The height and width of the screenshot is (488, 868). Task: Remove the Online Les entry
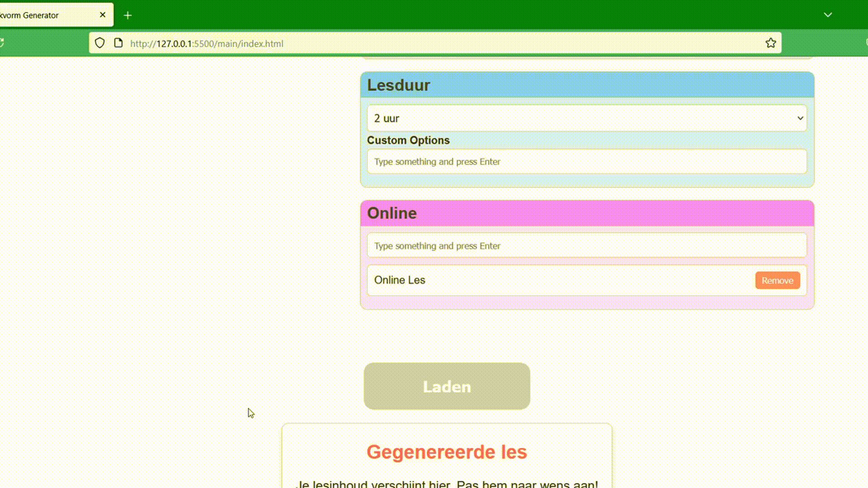pyautogui.click(x=777, y=281)
